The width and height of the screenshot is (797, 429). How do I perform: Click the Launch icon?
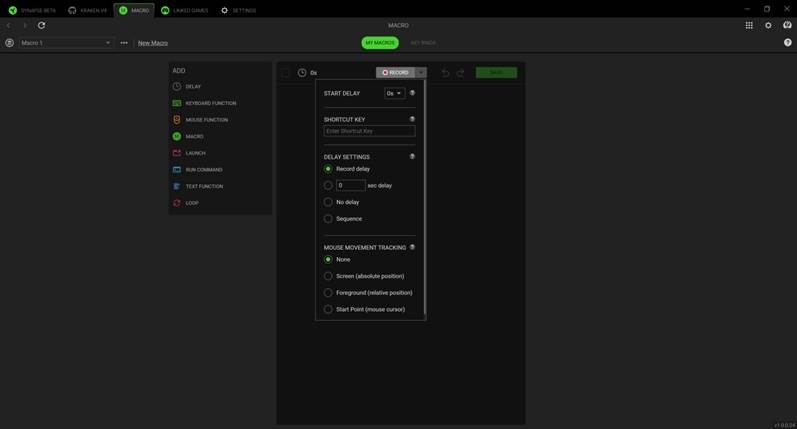tap(177, 153)
